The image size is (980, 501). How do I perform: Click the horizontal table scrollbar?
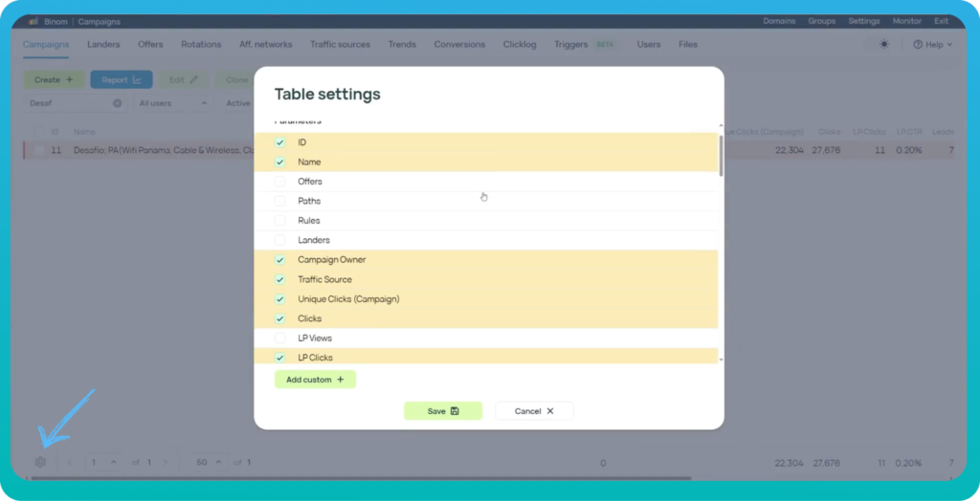(361, 478)
